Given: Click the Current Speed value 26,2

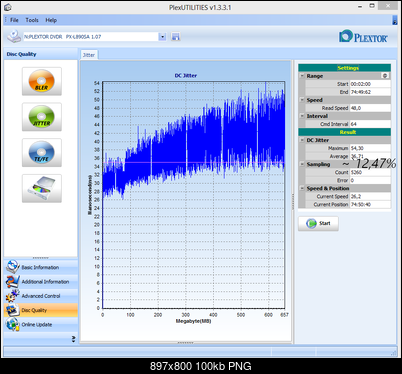Looking at the screenshot, I should click(370, 196).
